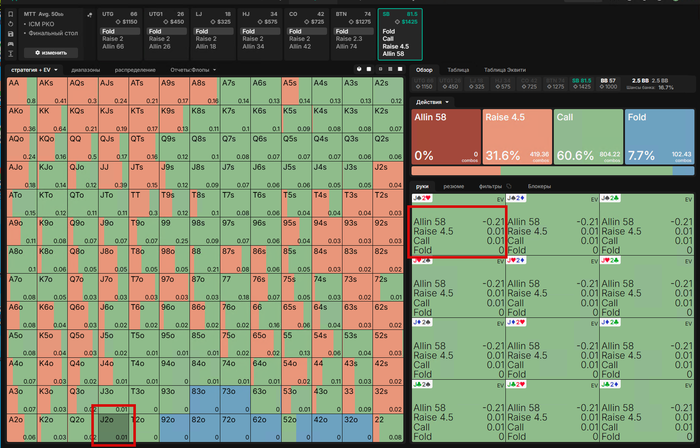Toggle the first round view option above grid

click(x=359, y=70)
